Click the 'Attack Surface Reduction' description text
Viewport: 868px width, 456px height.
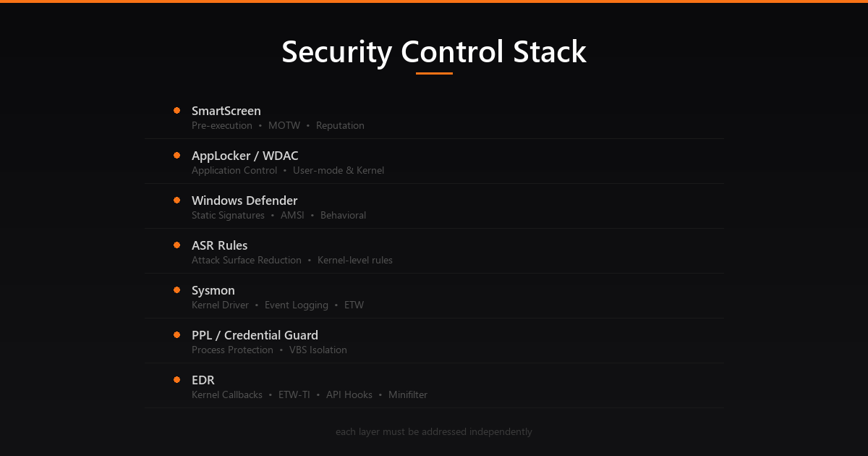tap(247, 260)
